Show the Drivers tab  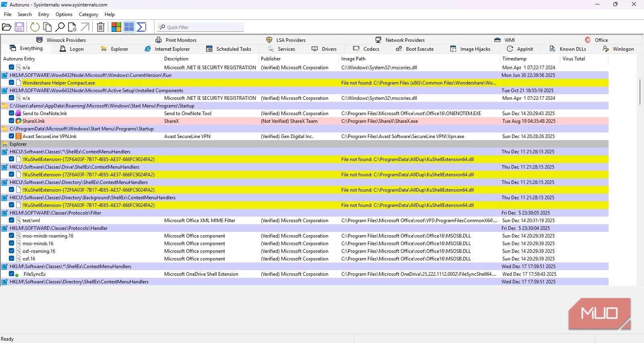324,49
